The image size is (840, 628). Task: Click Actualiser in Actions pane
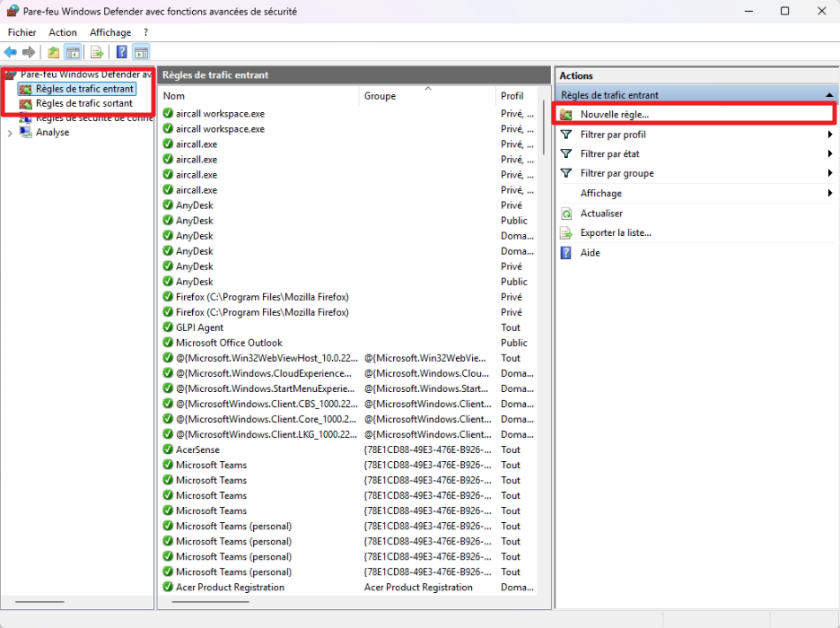(x=601, y=214)
